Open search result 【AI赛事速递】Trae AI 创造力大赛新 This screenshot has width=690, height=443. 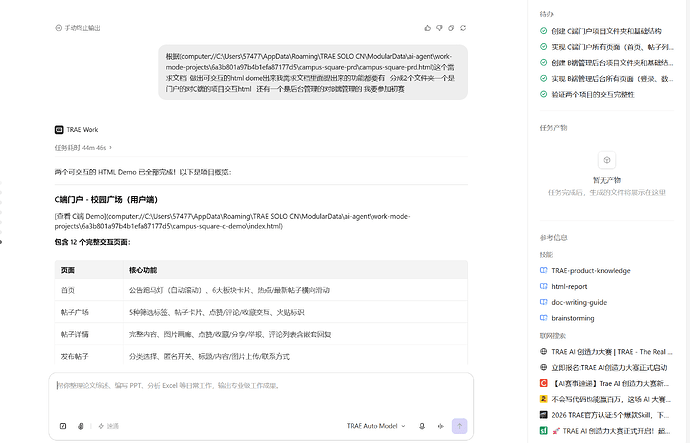[610, 383]
